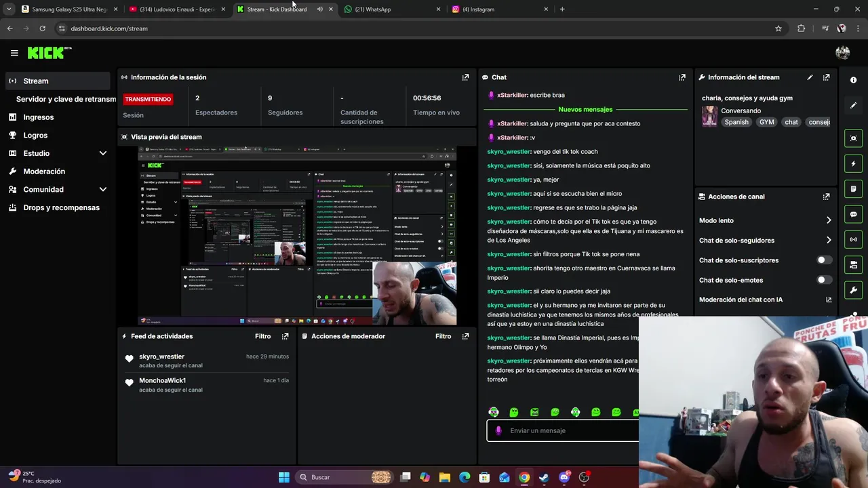Image resolution: width=868 pixels, height=488 pixels.
Task: Toggle the broadcast signal icon in right sidebar
Action: click(853, 239)
